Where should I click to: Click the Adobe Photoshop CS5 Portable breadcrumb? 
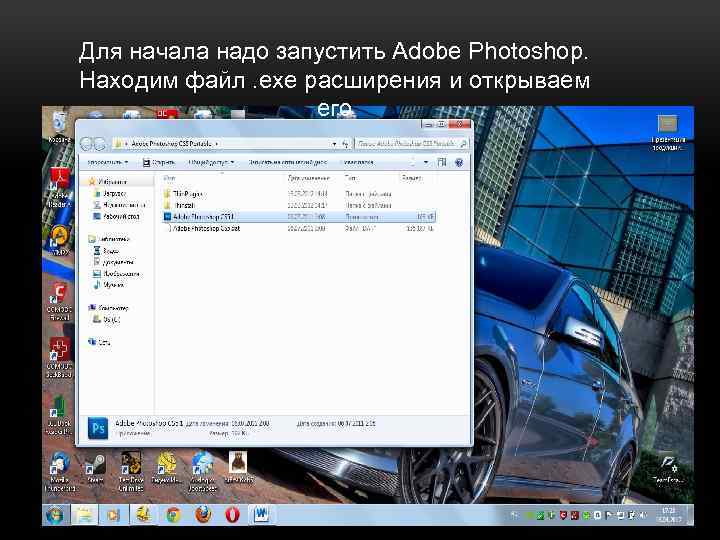[x=171, y=144]
